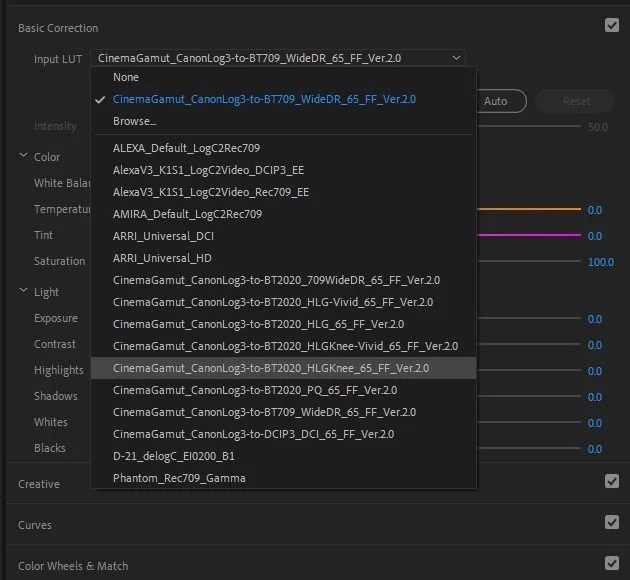630x580 pixels.
Task: Click the Contrast value 0.0
Action: (595, 345)
